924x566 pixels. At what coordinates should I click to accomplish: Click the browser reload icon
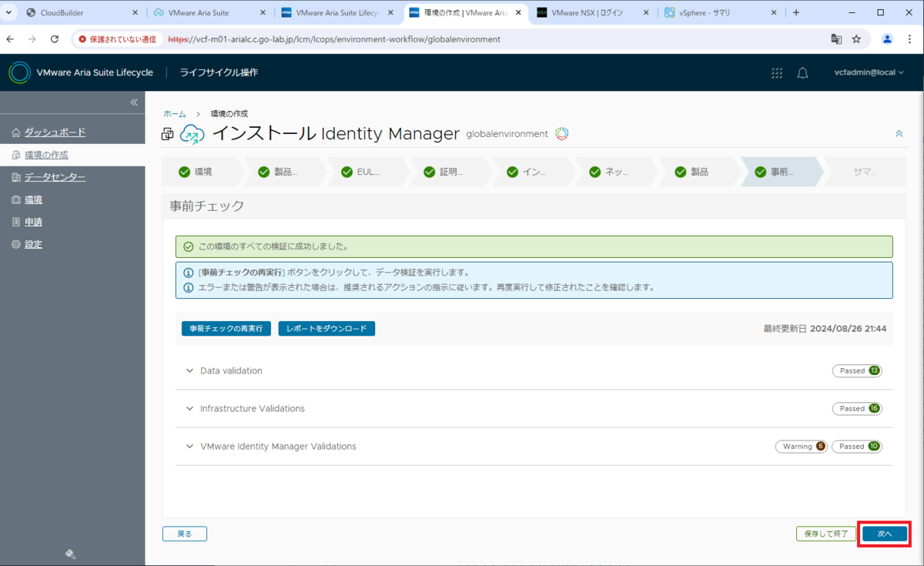[55, 39]
